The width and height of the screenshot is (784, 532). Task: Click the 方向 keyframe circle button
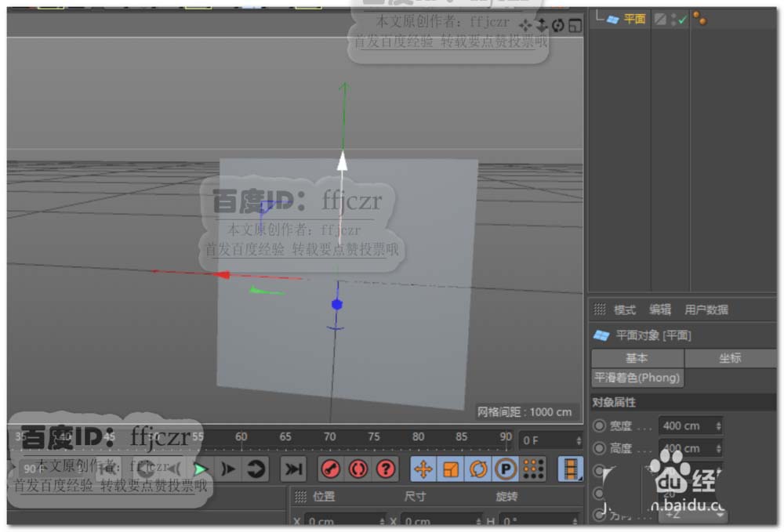(x=599, y=515)
